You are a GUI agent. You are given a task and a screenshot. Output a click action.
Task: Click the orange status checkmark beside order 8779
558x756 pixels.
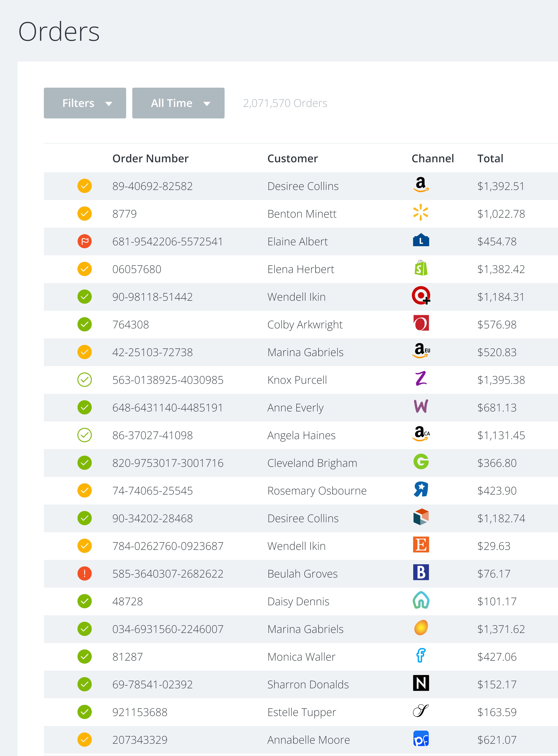84,214
